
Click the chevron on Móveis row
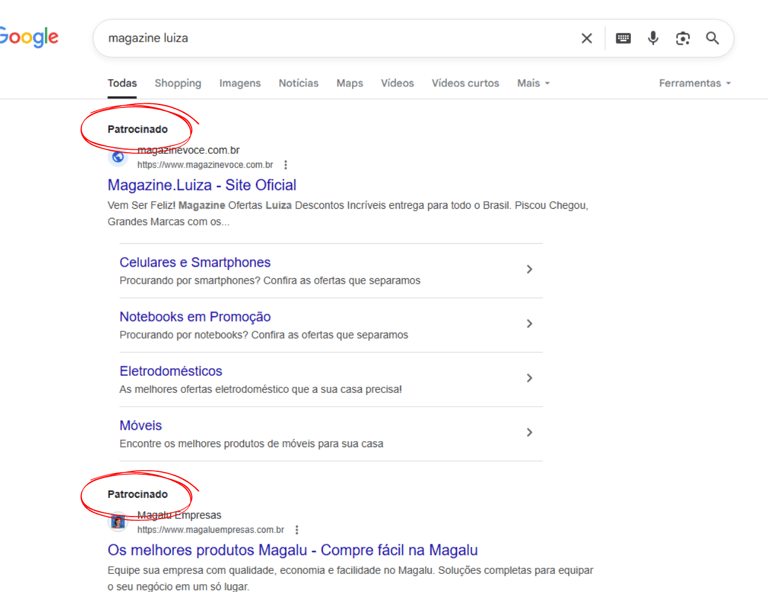(529, 432)
